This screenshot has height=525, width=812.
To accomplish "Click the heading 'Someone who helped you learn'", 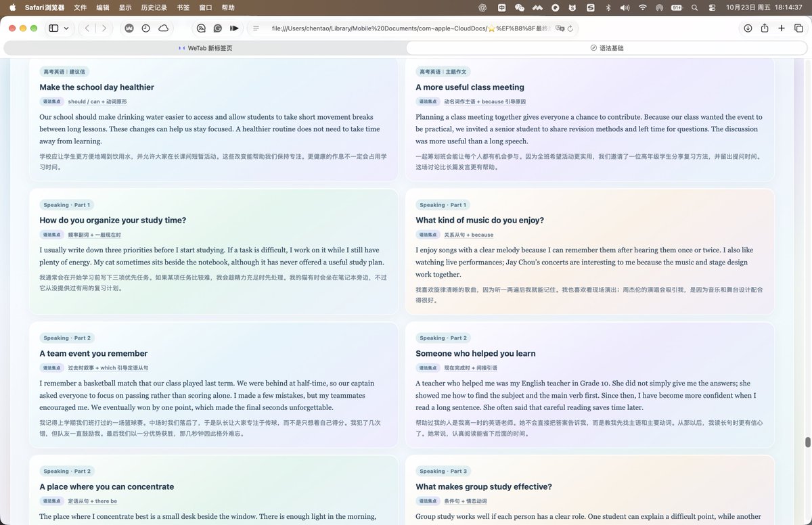I will pyautogui.click(x=476, y=354).
